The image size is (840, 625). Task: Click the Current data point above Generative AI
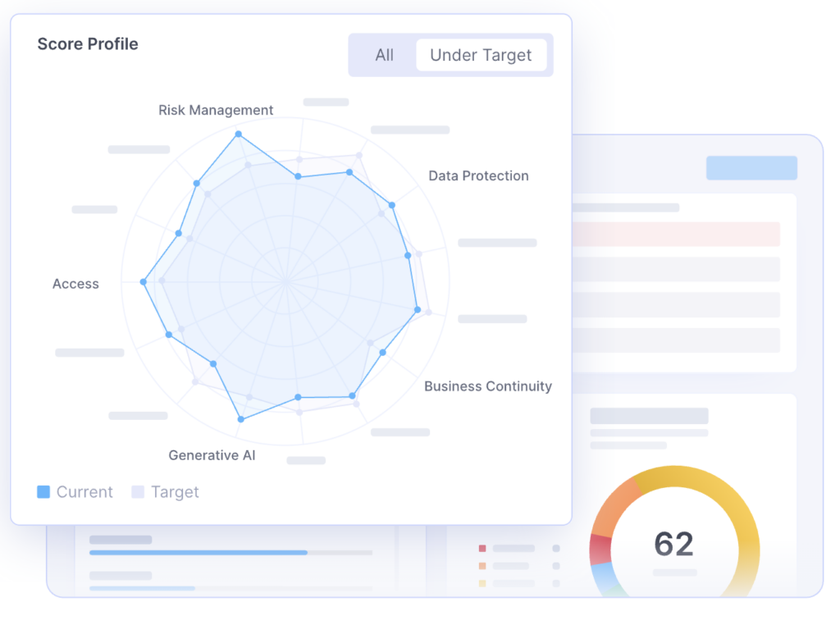click(x=240, y=419)
